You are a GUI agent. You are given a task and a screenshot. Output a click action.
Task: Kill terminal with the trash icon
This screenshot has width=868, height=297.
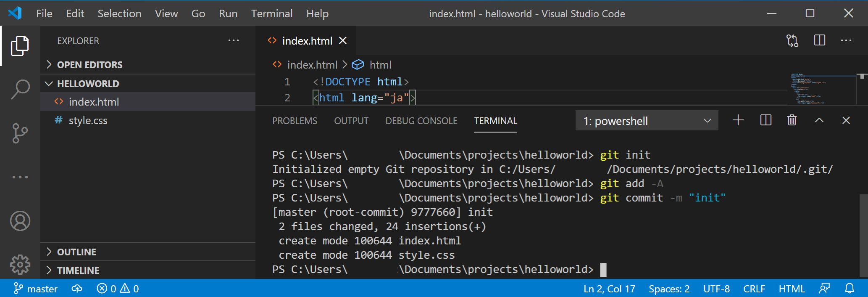tap(792, 121)
